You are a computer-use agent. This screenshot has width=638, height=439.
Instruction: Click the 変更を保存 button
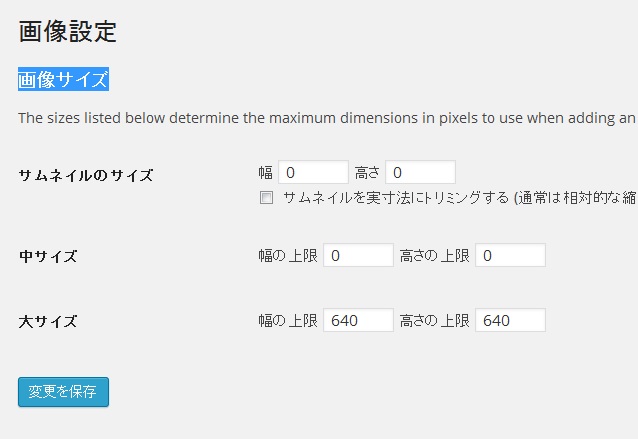tap(63, 392)
